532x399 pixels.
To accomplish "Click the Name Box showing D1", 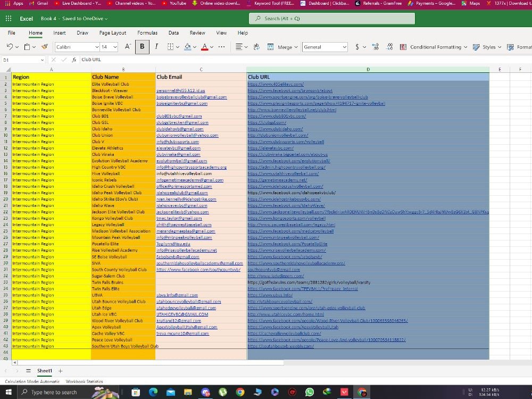I will 24,60.
